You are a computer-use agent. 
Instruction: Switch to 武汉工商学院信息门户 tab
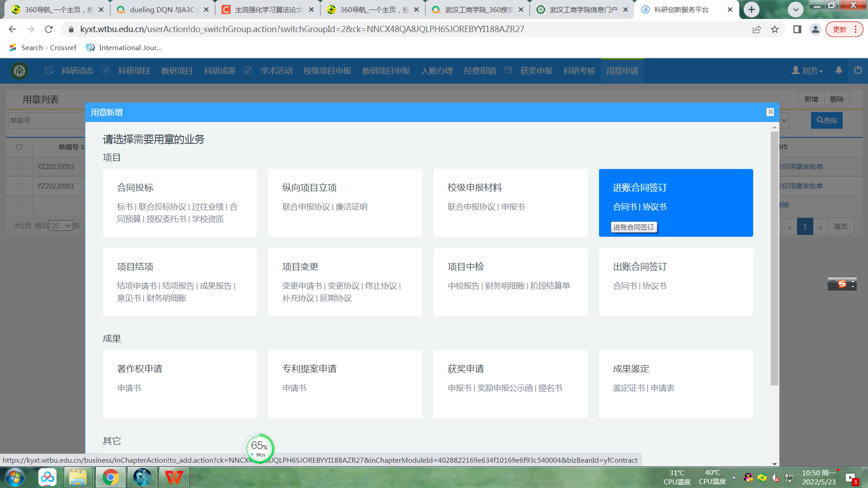[583, 9]
